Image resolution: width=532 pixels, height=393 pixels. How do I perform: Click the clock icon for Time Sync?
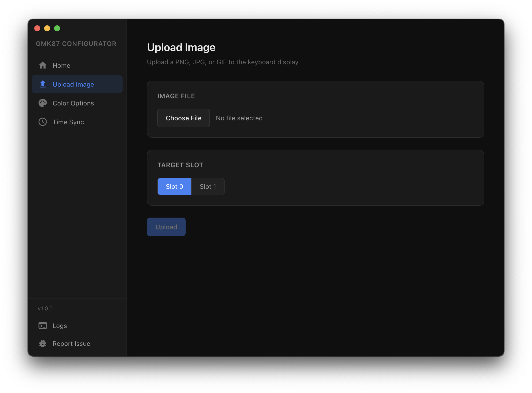pyautogui.click(x=42, y=122)
